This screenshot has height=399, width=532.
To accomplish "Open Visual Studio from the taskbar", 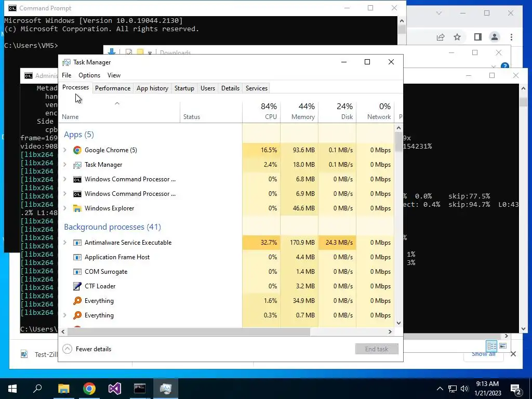I will pos(115,389).
